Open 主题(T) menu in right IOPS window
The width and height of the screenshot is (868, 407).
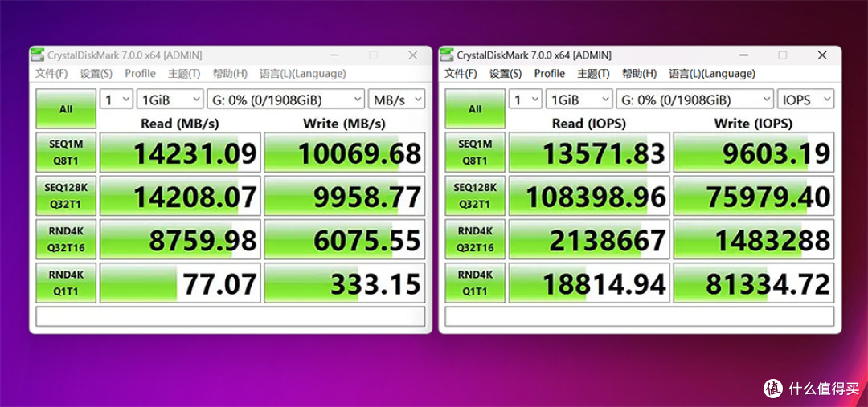[593, 74]
